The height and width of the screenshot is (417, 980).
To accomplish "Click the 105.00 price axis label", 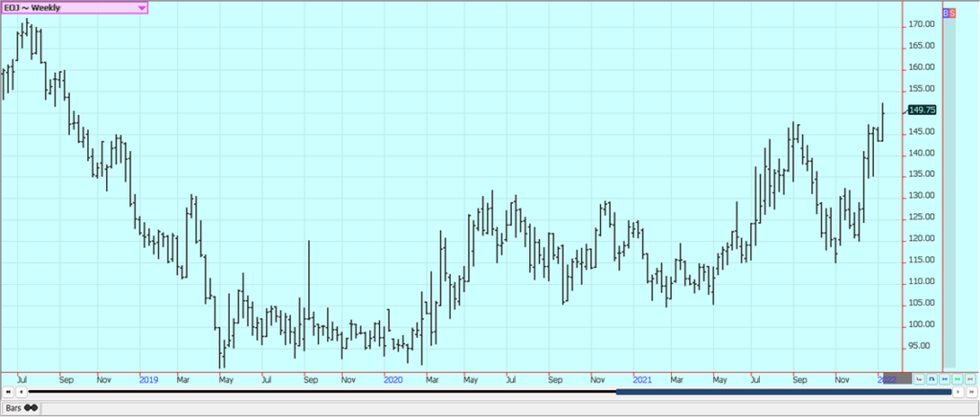I will point(922,303).
